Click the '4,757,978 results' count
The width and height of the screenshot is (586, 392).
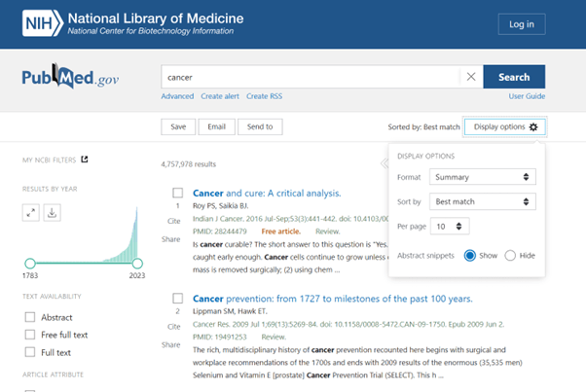pyautogui.click(x=189, y=164)
